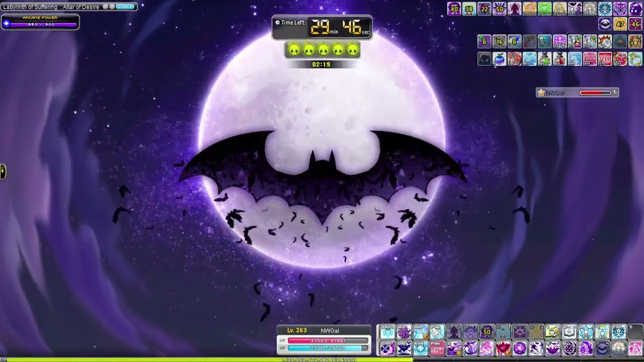Viewport: 644px width, 362px height.
Task: Select the buff icon showing 16
Action: point(500,41)
